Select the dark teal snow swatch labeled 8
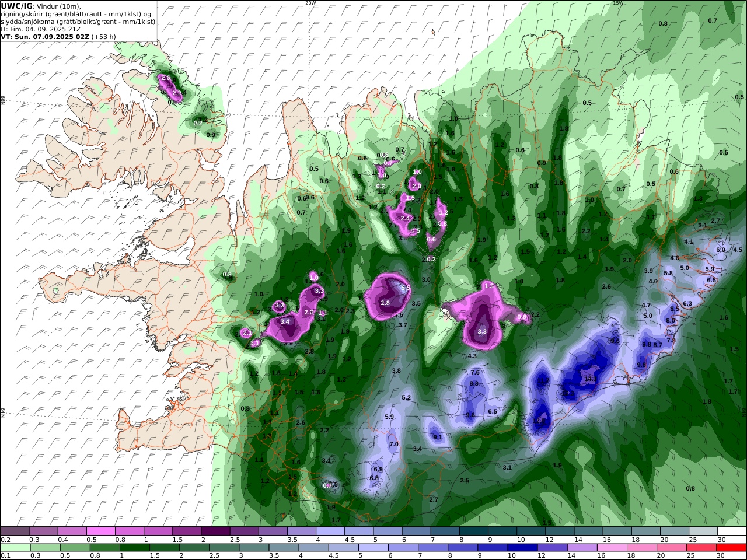This screenshot has height=560, width=747. click(474, 531)
